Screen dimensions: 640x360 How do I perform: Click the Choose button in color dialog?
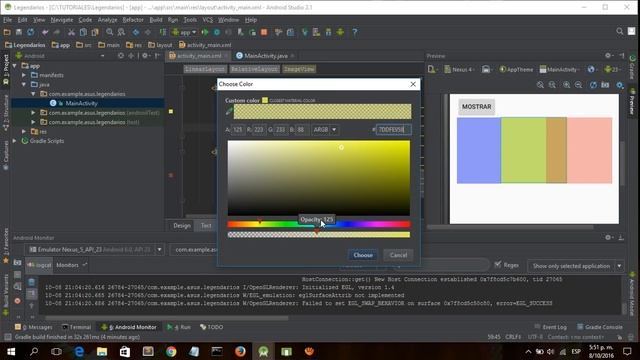pyautogui.click(x=363, y=255)
